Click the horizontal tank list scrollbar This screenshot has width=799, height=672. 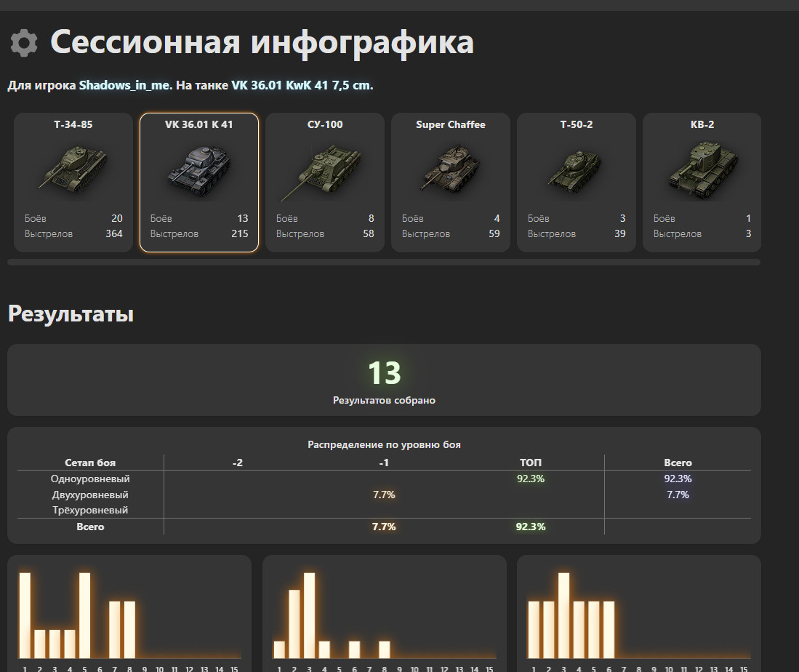384,262
